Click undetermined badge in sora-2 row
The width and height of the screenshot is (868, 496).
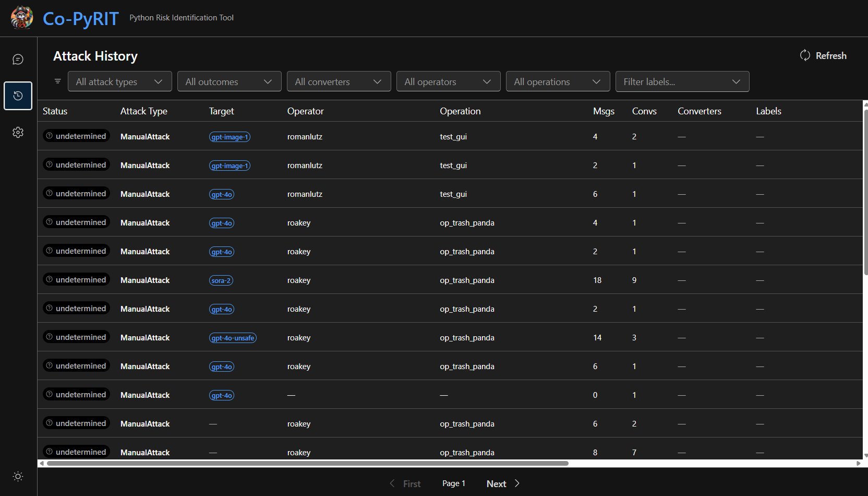[x=76, y=280]
